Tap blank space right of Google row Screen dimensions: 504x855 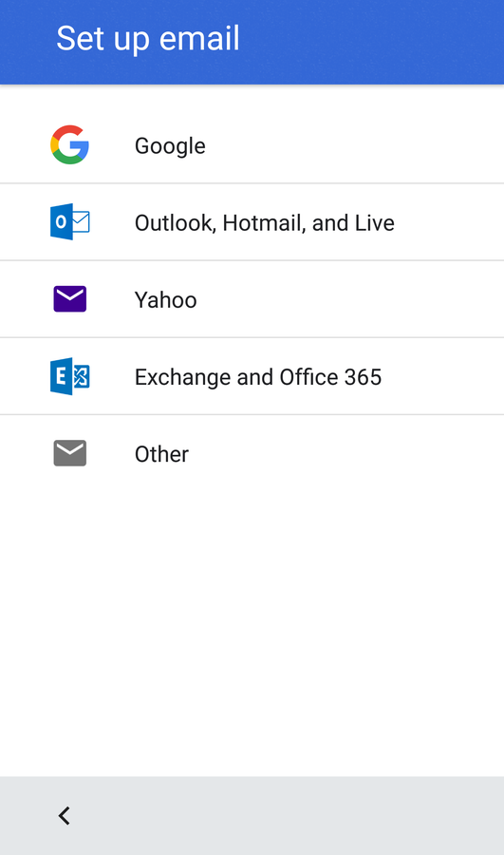pos(354,145)
